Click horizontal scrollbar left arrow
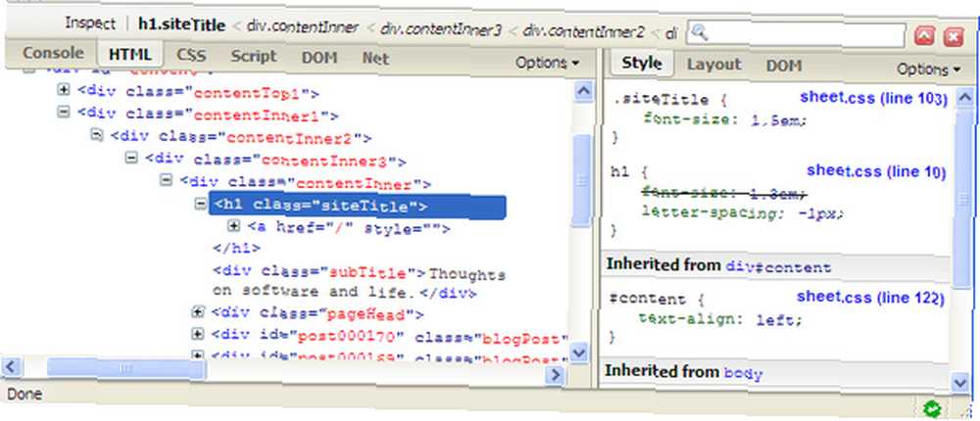Screen dimensions: 980x421 click(12, 366)
